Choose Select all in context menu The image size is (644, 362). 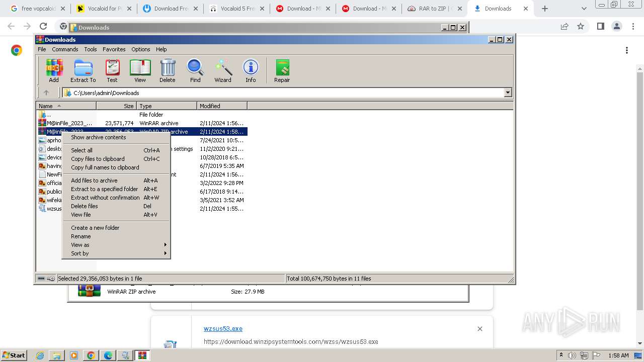(116, 150)
